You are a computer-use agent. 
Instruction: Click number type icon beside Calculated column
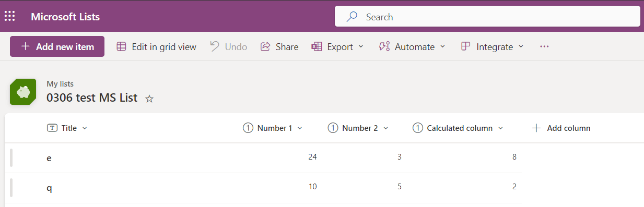click(418, 128)
